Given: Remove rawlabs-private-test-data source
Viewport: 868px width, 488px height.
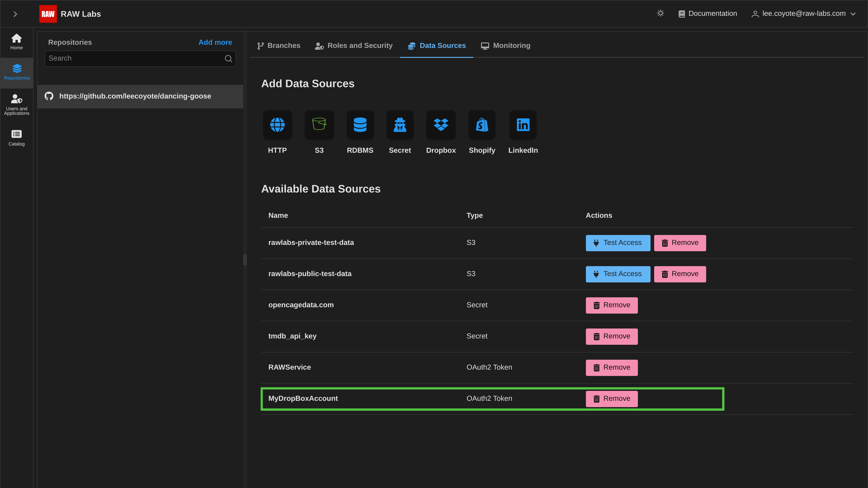Looking at the screenshot, I should pos(680,243).
